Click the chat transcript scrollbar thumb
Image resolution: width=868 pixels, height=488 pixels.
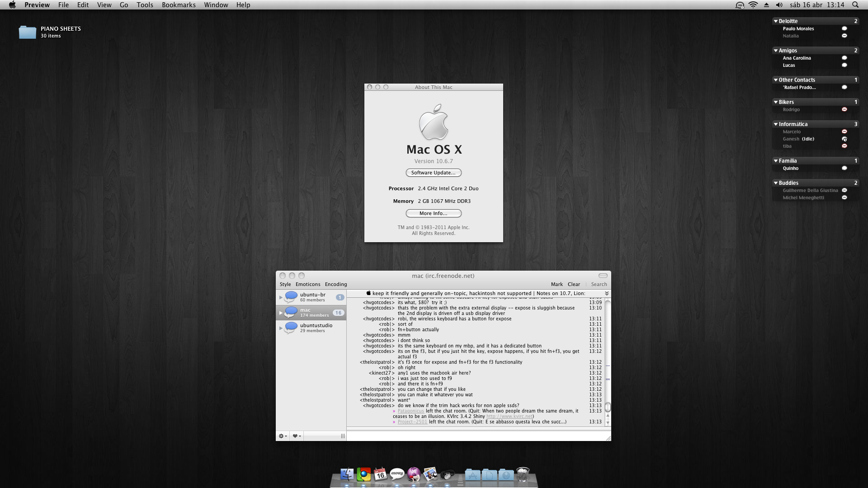point(608,407)
